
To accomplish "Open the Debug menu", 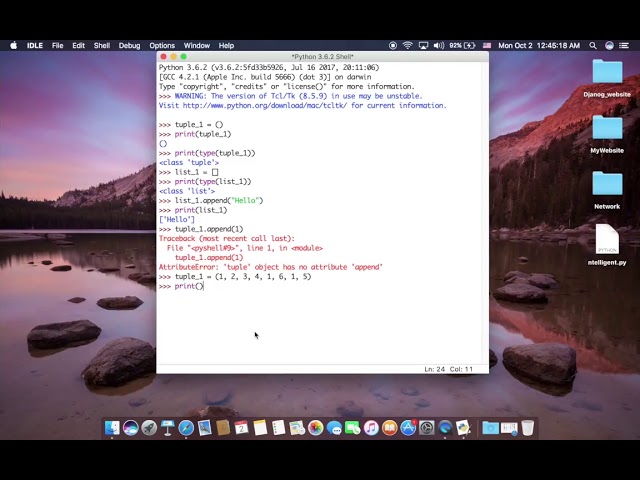I will [x=129, y=45].
